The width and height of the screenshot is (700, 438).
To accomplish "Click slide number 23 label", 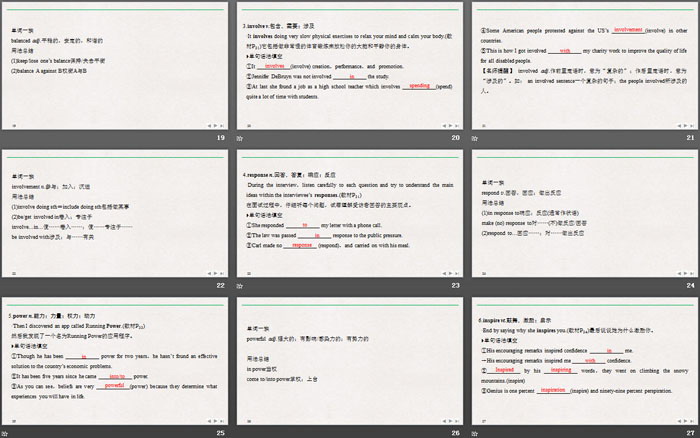I will [455, 285].
